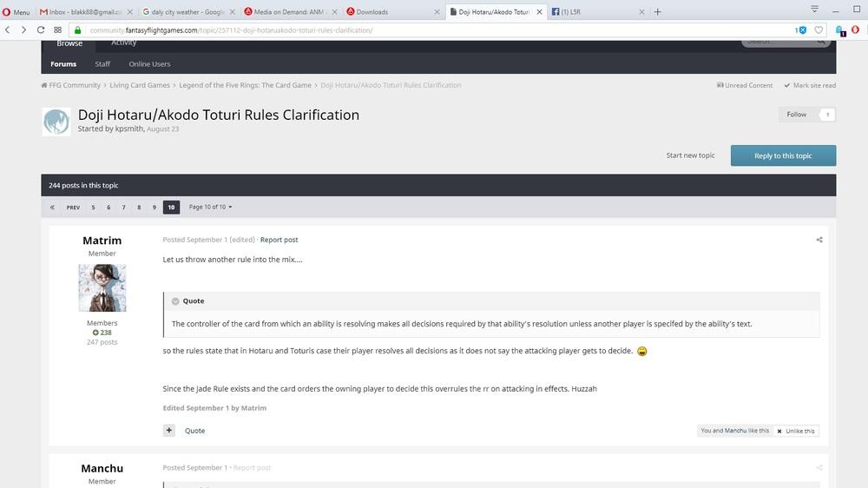This screenshot has width=868, height=488.
Task: Open a new browser tab with plus icon
Action: click(x=657, y=12)
